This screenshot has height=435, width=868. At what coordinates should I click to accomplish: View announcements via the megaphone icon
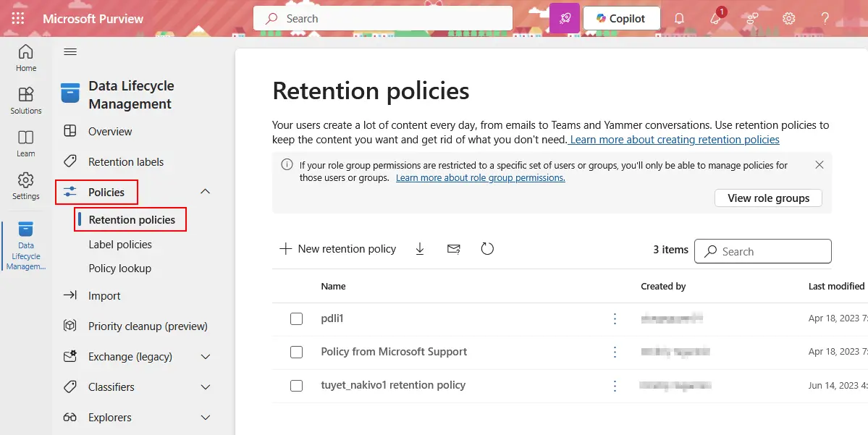tap(716, 18)
